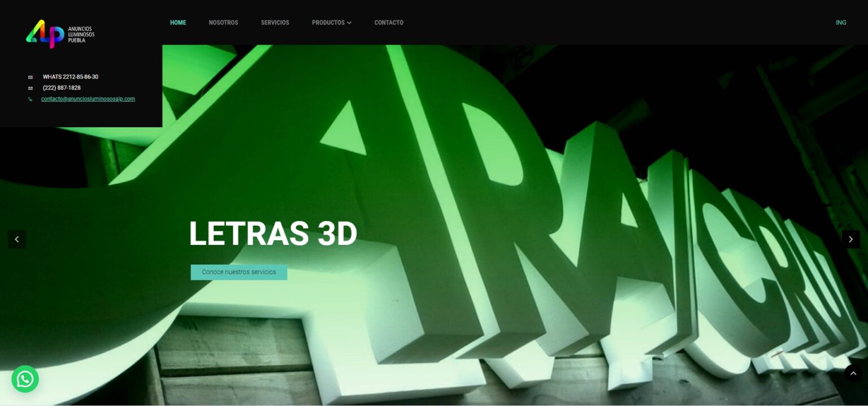Click the icon beside WHATS 2212-85-86-30
The image size is (868, 406).
click(31, 77)
